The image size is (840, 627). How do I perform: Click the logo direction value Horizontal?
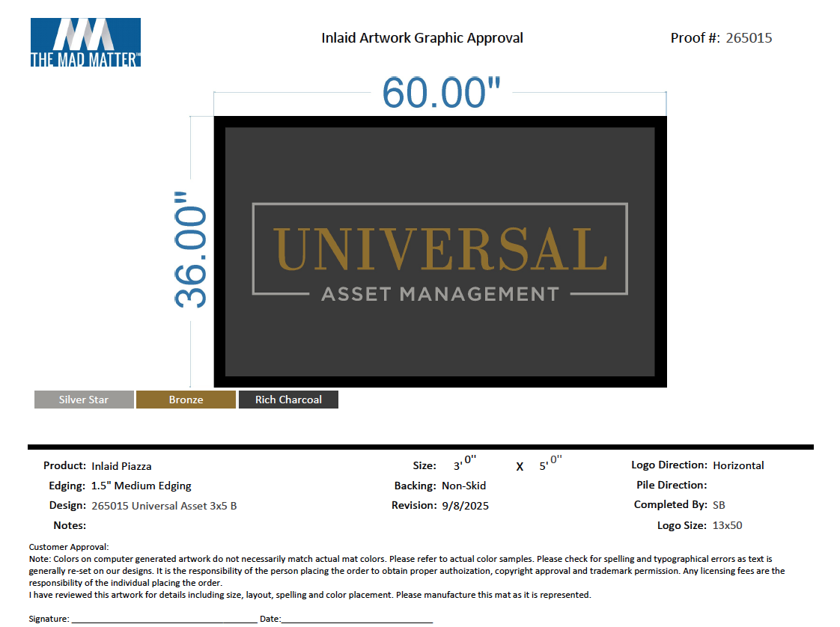tap(738, 465)
